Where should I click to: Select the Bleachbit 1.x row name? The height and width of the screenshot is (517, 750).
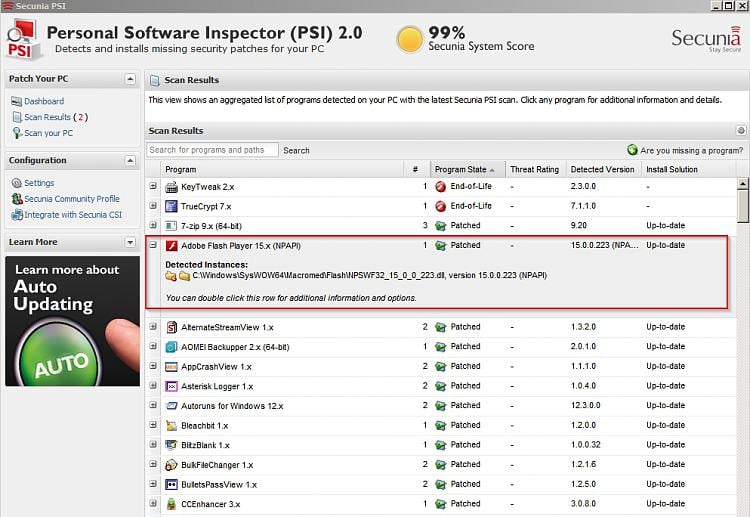point(204,426)
